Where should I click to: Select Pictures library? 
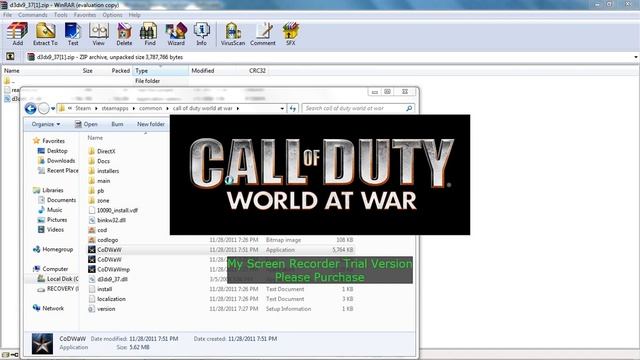tap(52, 220)
